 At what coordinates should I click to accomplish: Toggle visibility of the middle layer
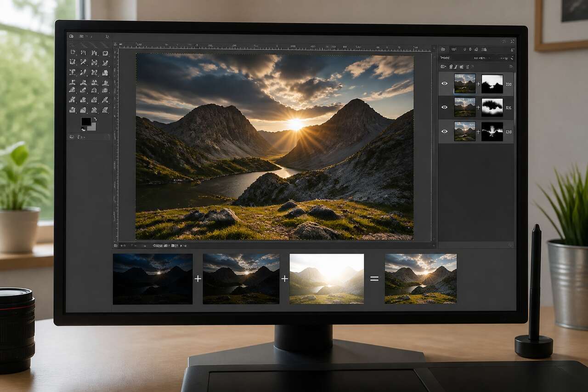pyautogui.click(x=444, y=107)
